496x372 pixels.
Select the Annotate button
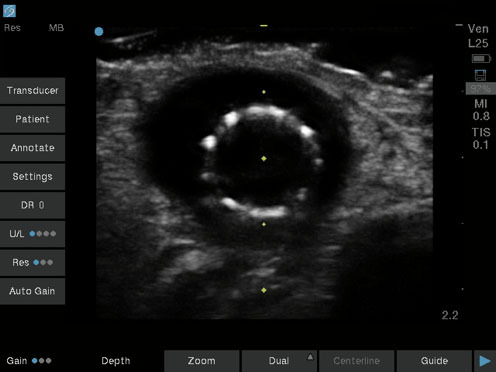[x=32, y=148]
